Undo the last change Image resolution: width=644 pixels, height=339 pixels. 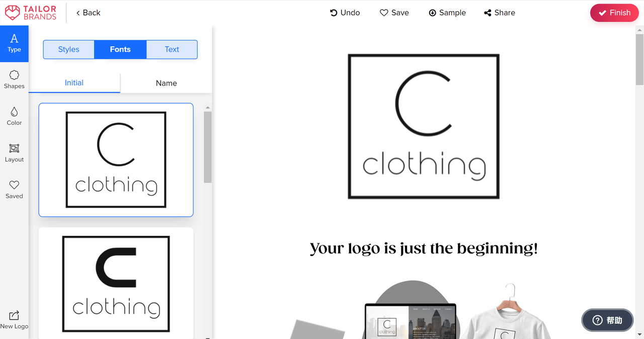point(345,13)
